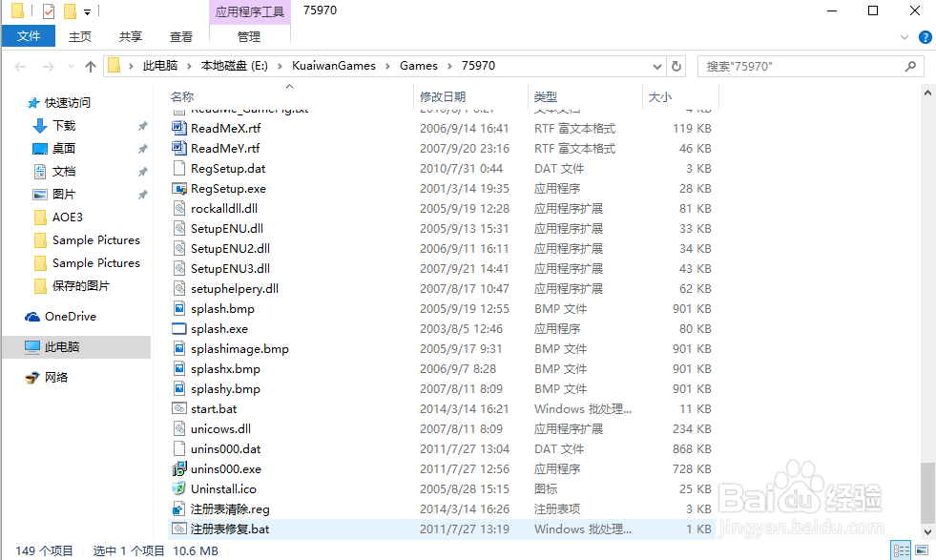936x560 pixels.
Task: Open OneDrive from the navigation pane
Action: (69, 316)
